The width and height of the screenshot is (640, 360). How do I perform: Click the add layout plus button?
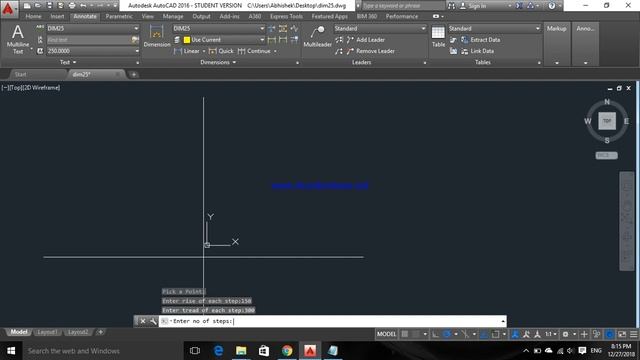click(100, 332)
